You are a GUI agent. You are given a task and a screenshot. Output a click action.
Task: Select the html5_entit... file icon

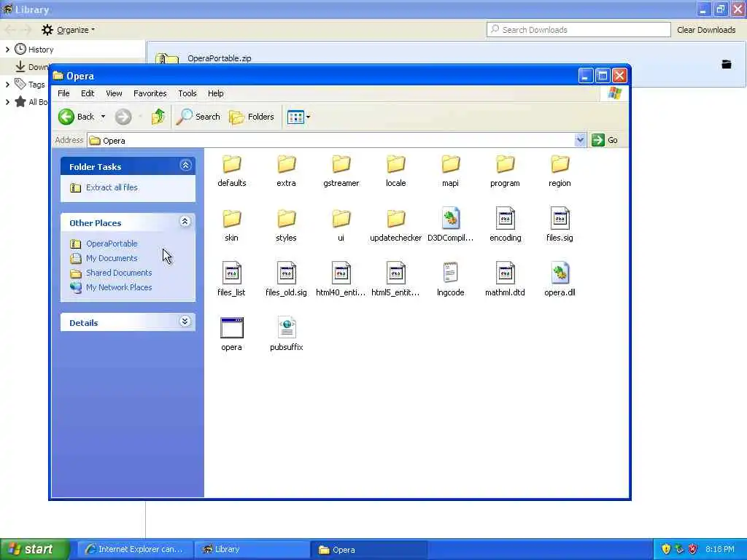pos(395,273)
